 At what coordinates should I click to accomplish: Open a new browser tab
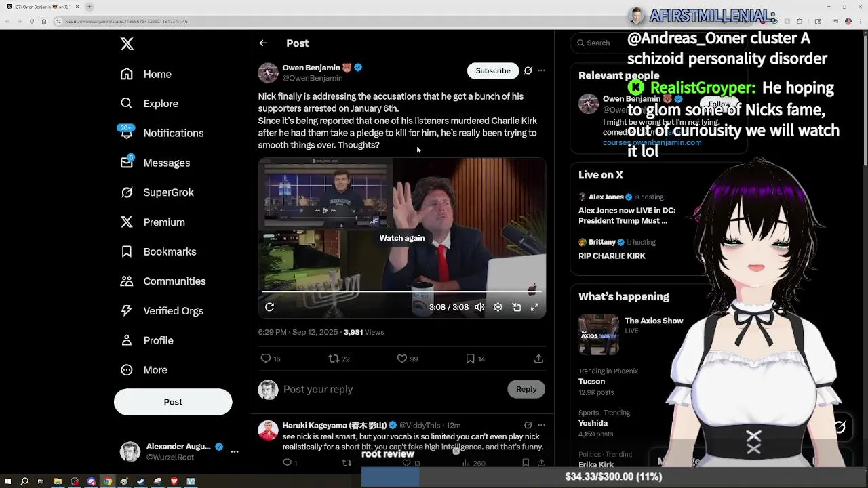(90, 7)
